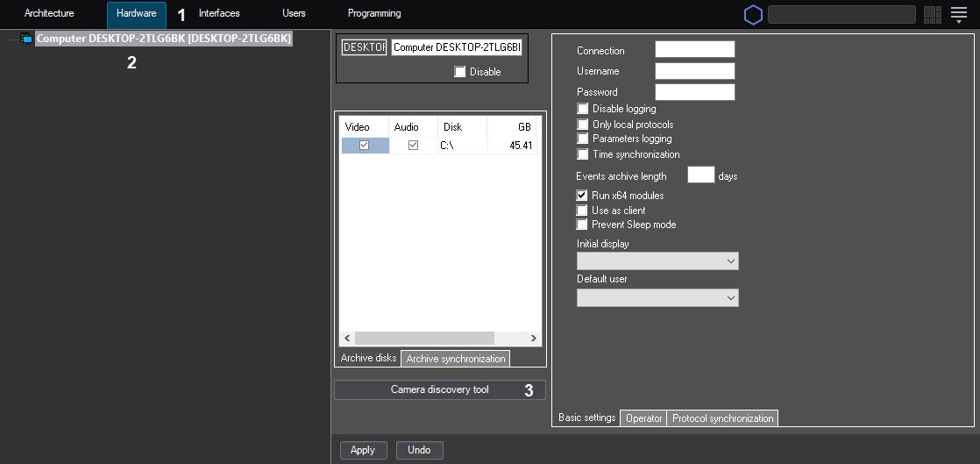Select the 45.41 GB cell

[512, 146]
